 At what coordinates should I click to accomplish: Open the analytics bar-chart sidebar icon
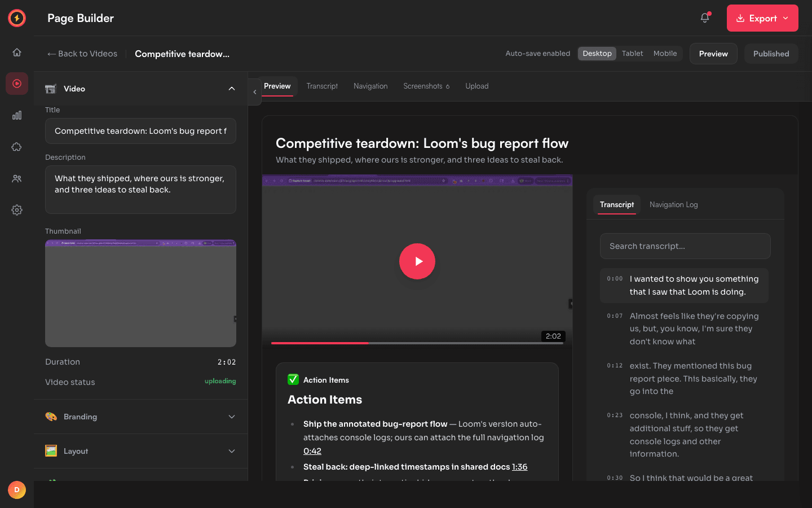click(x=17, y=115)
